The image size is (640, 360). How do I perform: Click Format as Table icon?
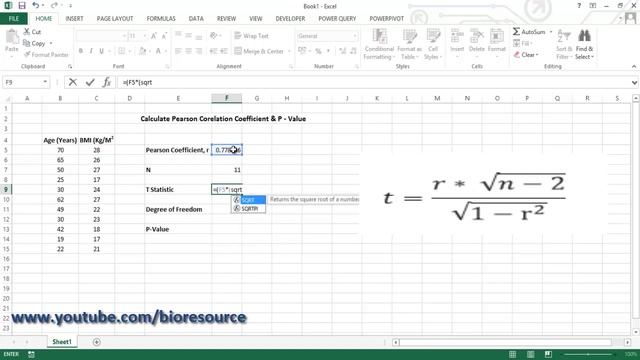tap(409, 36)
